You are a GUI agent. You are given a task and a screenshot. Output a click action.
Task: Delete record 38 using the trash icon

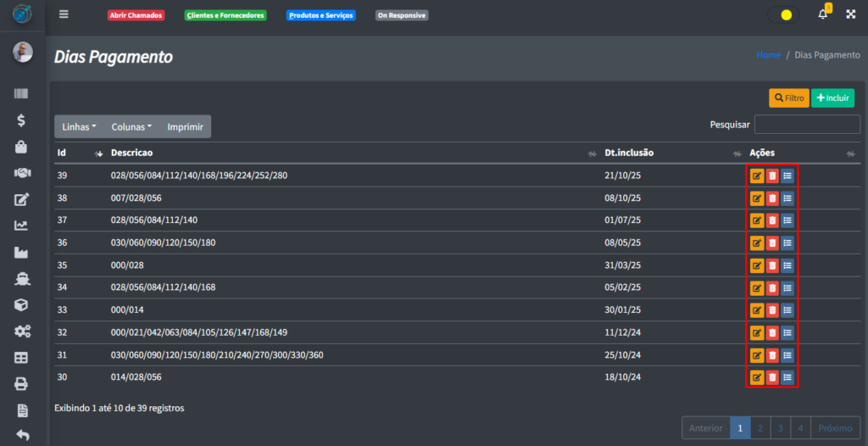(771, 198)
